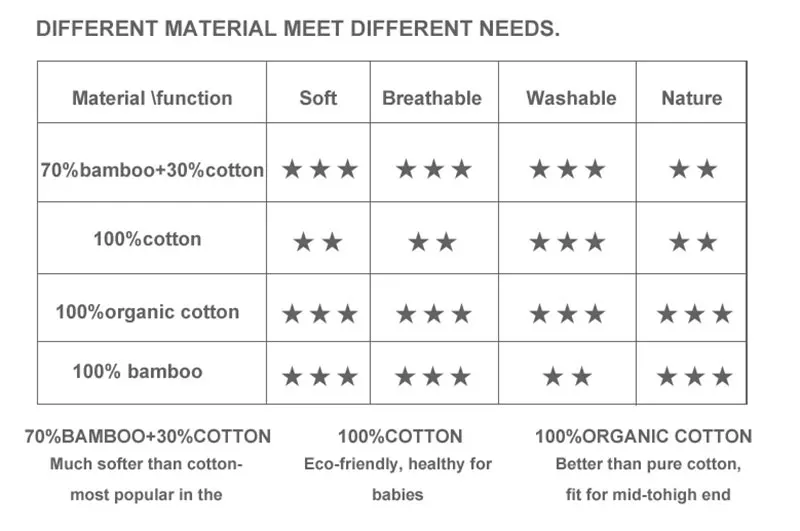Click the Washable stars for 100%organic cotton

click(567, 315)
